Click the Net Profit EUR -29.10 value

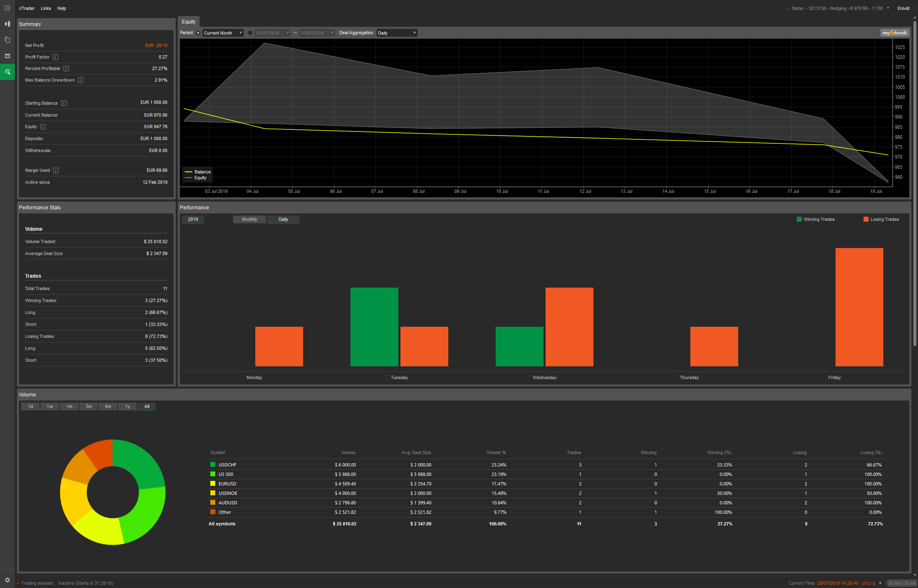(156, 46)
